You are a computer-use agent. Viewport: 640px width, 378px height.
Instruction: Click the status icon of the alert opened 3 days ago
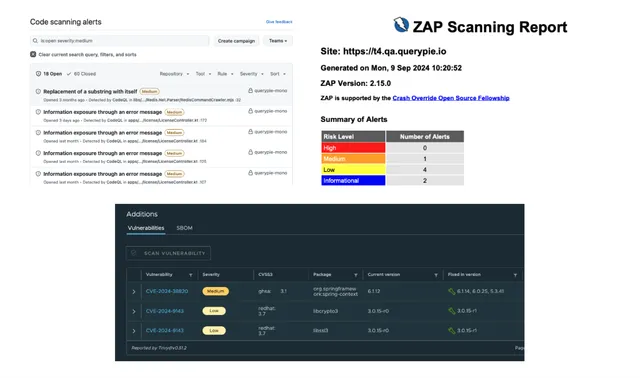coord(38,112)
